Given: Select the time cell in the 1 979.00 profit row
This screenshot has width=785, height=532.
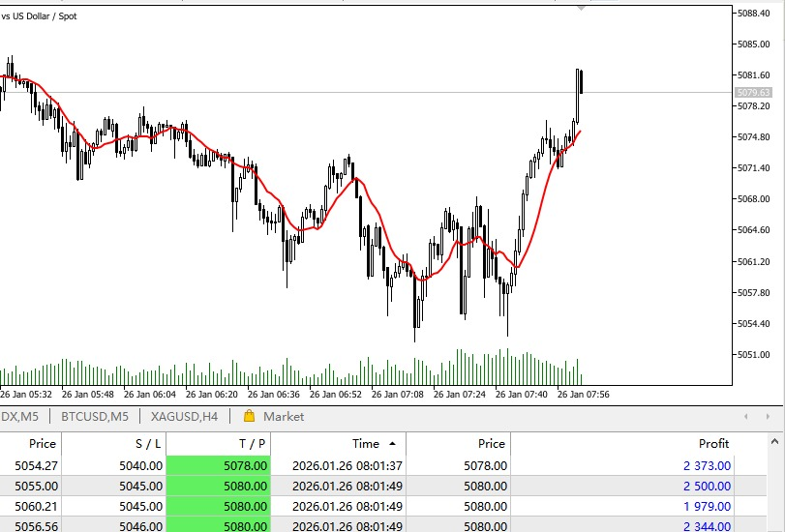Looking at the screenshot, I should tap(338, 506).
